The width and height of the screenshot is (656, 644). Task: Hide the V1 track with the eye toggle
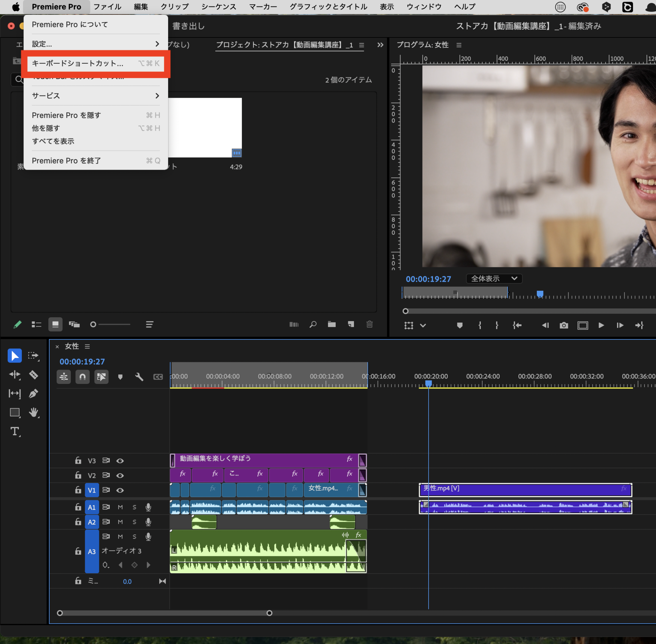pos(120,490)
